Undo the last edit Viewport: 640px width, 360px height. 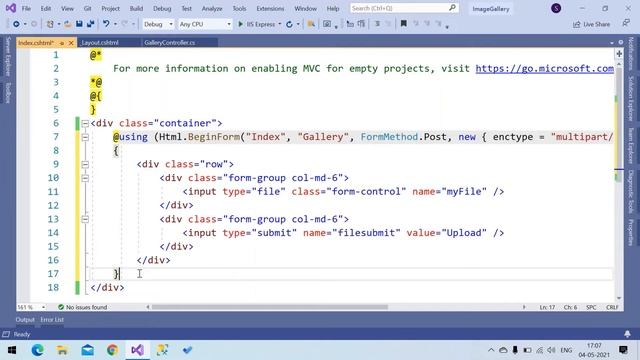[x=106, y=24]
